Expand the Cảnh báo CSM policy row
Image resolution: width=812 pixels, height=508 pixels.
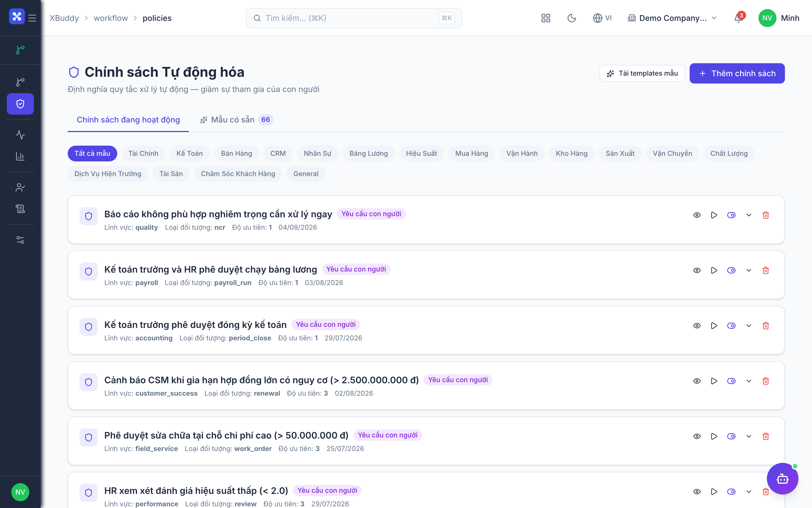pos(749,381)
